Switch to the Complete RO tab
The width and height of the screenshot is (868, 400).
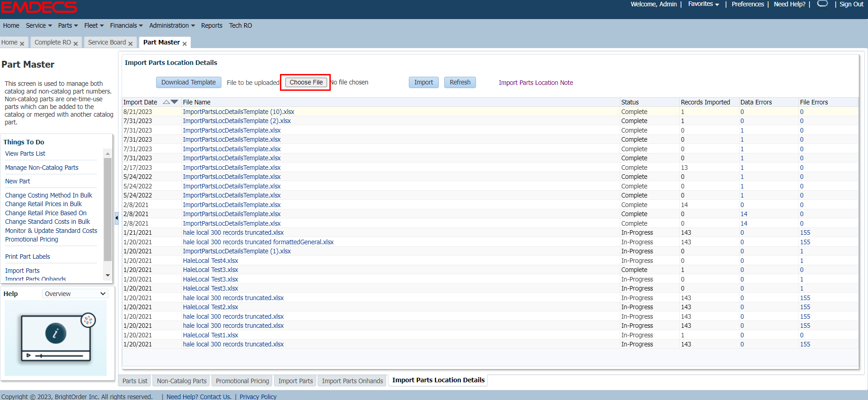(x=53, y=42)
